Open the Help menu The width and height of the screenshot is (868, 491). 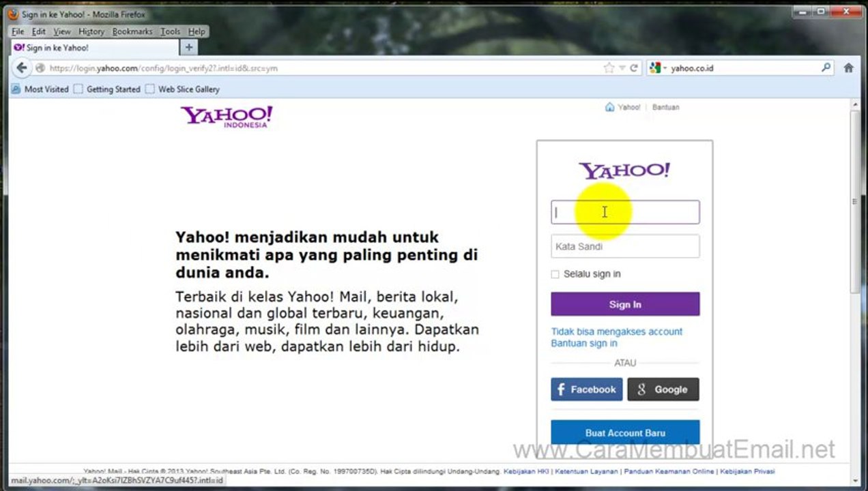pyautogui.click(x=197, y=31)
